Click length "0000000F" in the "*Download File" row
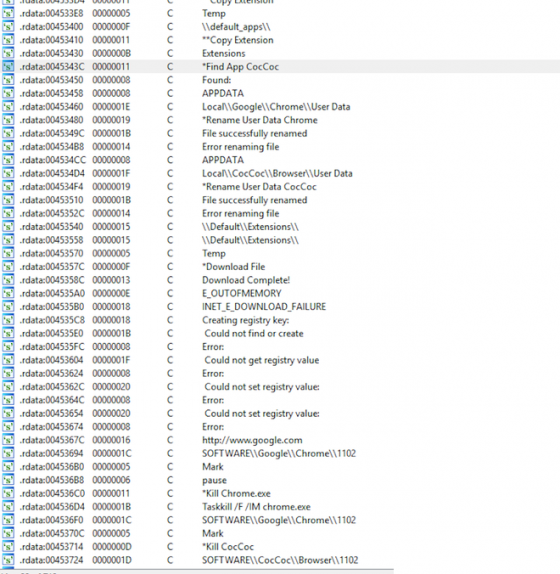 point(111,266)
